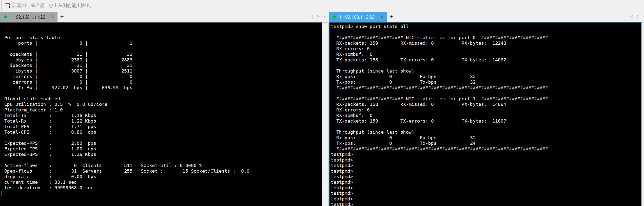
Task: Click the add current session icon
Action: click(x=7, y=5)
